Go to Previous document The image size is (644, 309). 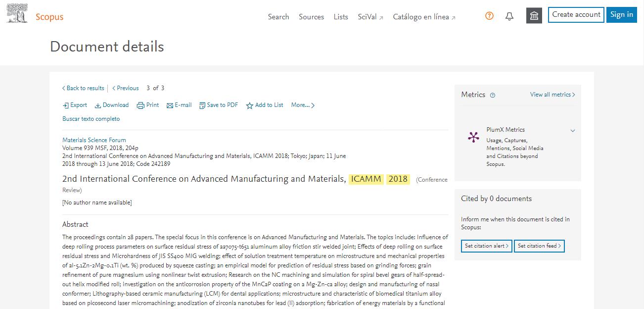click(x=126, y=88)
